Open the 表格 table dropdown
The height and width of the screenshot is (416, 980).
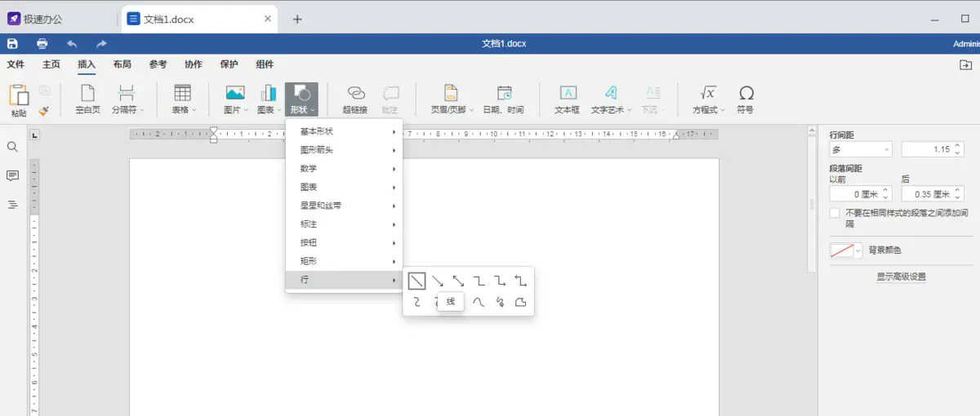pos(183,100)
